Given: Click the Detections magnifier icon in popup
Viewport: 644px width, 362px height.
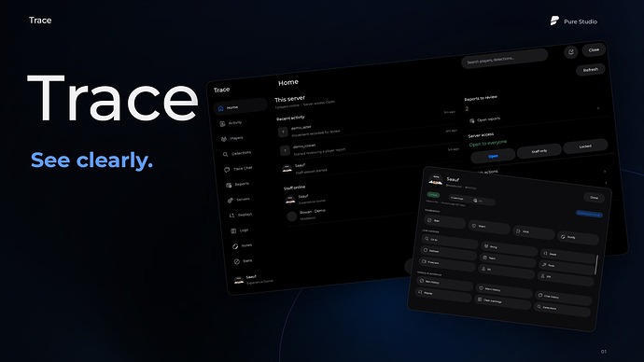Looking at the screenshot, I should tap(539, 307).
